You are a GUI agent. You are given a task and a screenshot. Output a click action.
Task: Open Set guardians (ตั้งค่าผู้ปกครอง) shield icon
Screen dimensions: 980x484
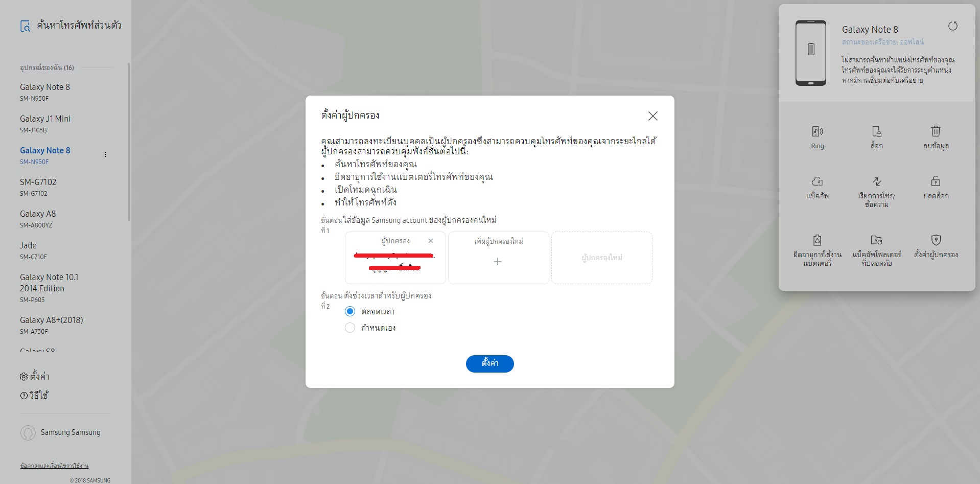point(936,240)
